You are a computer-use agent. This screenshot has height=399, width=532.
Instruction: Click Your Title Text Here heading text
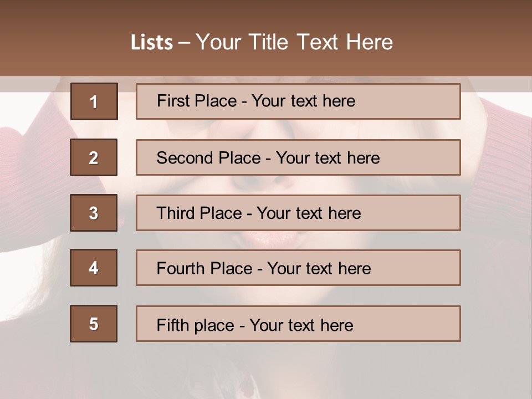click(x=294, y=43)
